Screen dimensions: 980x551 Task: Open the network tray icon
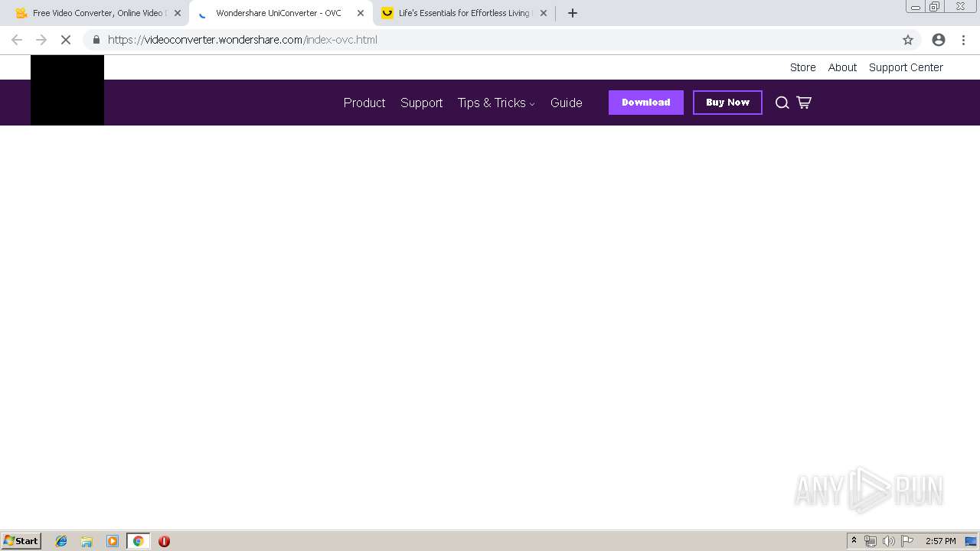(x=871, y=541)
